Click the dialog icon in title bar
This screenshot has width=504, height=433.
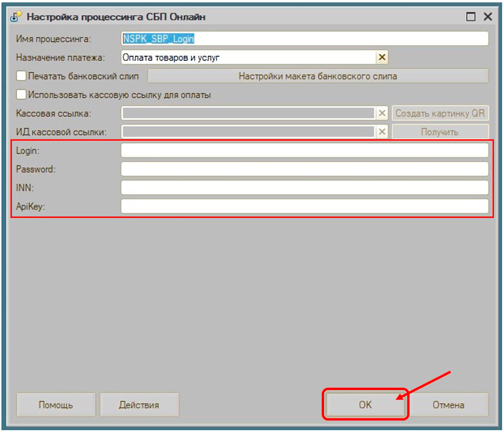click(x=16, y=17)
